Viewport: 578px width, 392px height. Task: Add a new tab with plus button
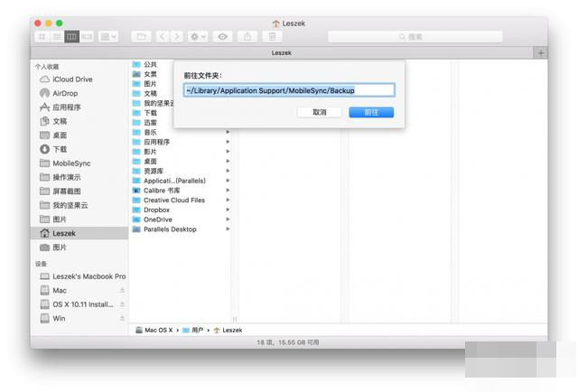541,52
